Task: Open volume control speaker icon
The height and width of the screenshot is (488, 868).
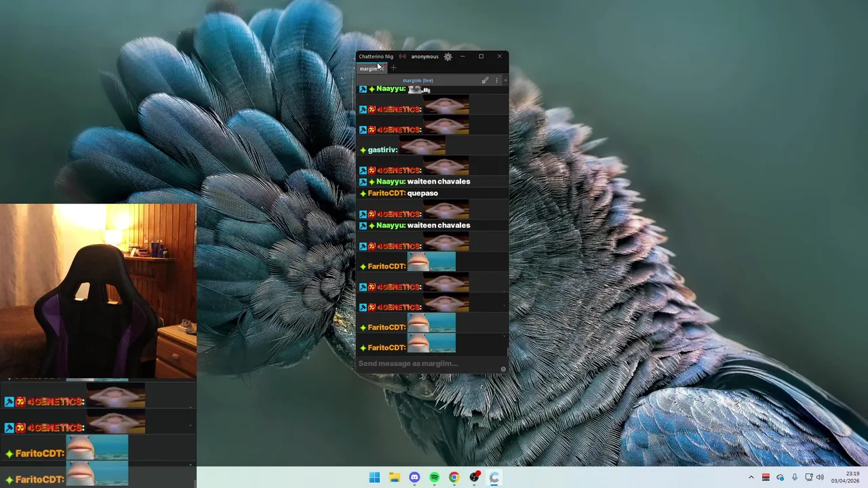Action: [820, 478]
